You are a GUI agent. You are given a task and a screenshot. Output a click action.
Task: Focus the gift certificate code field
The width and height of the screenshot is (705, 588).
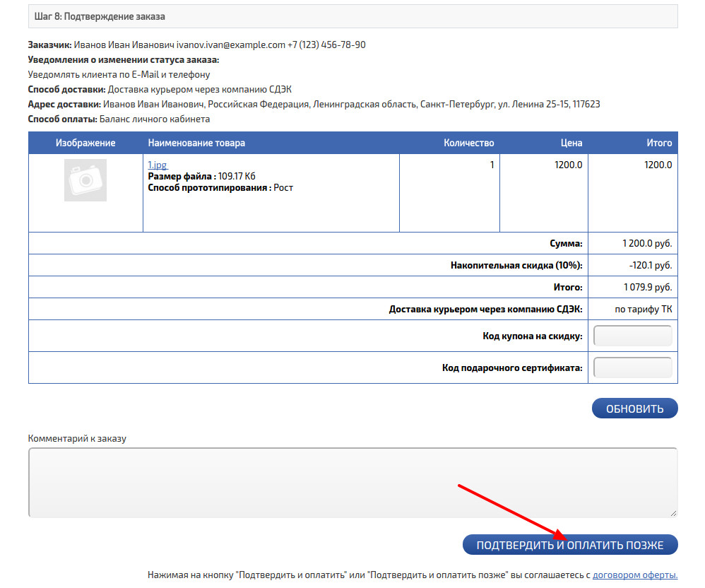(x=633, y=368)
